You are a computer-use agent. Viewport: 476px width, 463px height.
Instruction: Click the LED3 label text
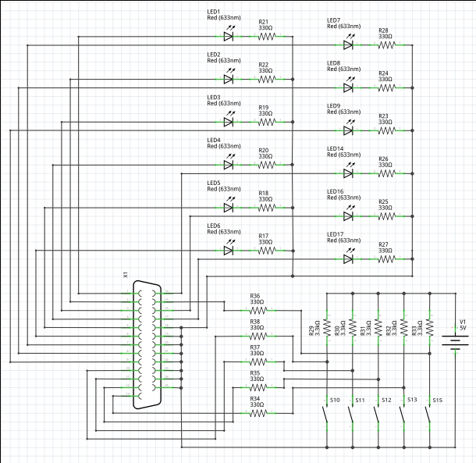tap(213, 98)
